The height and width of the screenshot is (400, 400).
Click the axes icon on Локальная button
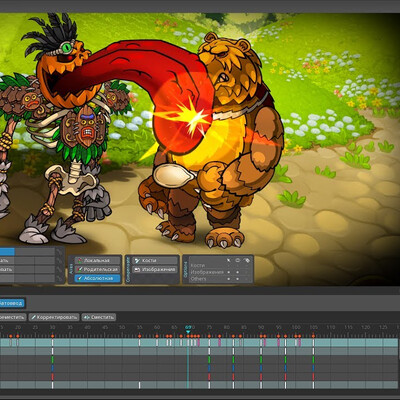tap(79, 260)
